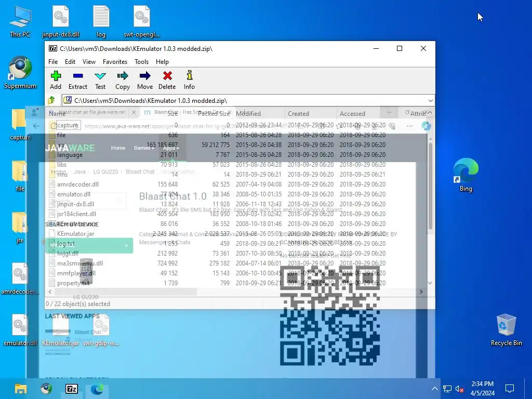Click the vertical scrollbar down arrow

pos(430,283)
